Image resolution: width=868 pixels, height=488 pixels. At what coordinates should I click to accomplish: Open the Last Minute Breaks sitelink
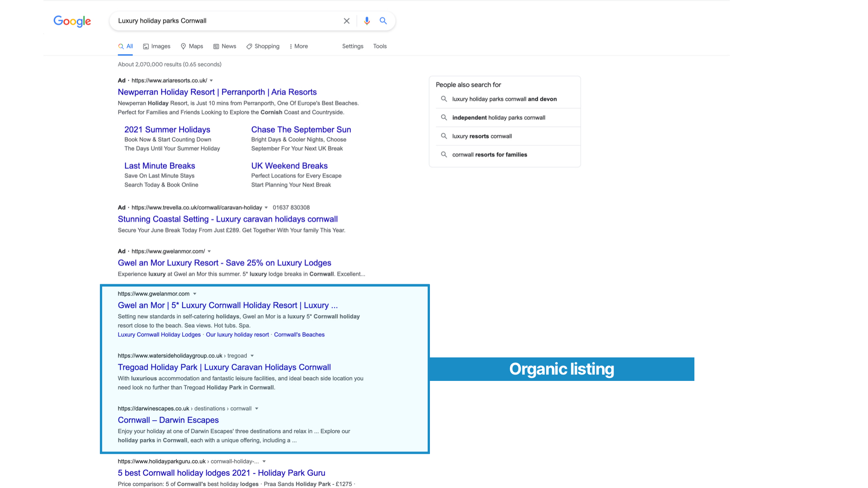click(x=160, y=166)
